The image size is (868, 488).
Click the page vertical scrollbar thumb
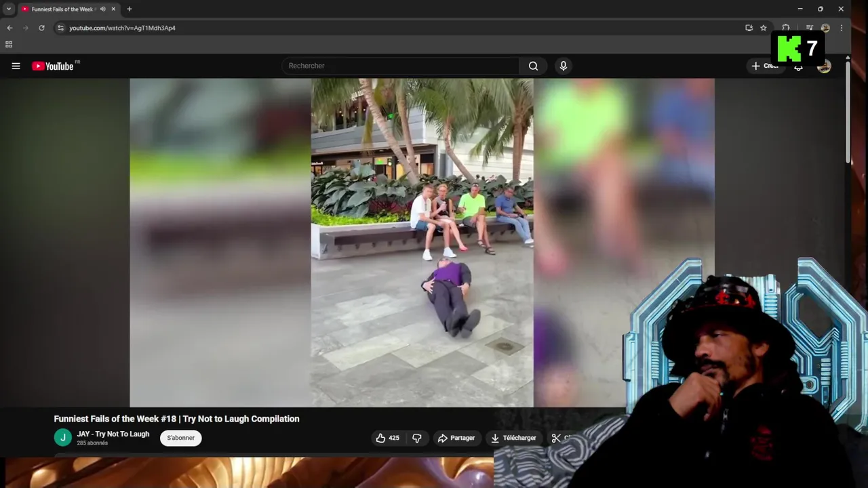point(848,113)
